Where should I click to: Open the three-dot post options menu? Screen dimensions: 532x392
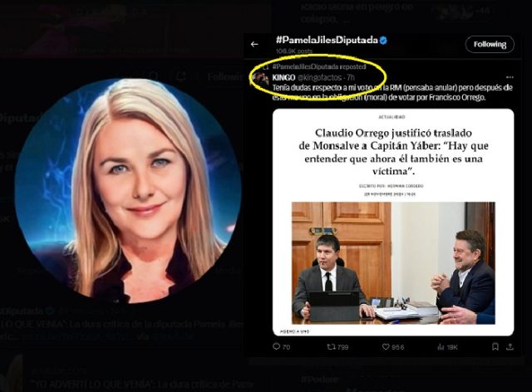point(510,77)
